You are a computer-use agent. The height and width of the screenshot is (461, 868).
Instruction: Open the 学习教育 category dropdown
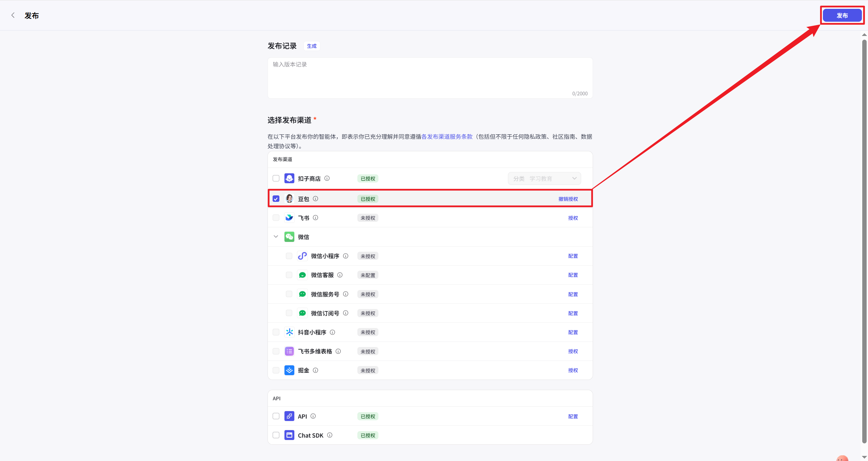[544, 178]
